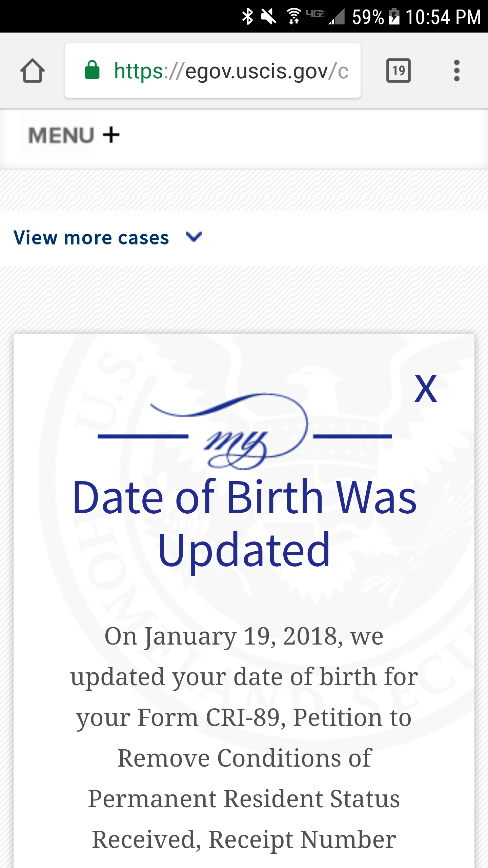Image resolution: width=488 pixels, height=868 pixels.
Task: Tap the 10:54 PM clock
Action: click(443, 16)
